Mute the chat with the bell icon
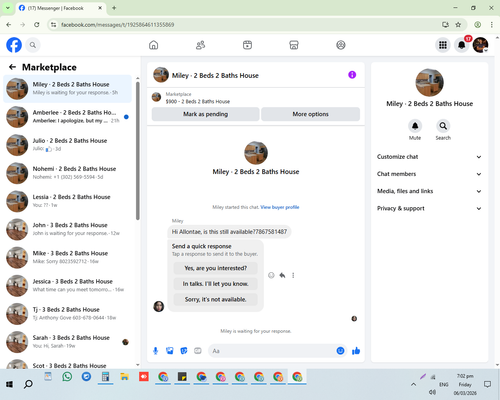 (x=415, y=126)
